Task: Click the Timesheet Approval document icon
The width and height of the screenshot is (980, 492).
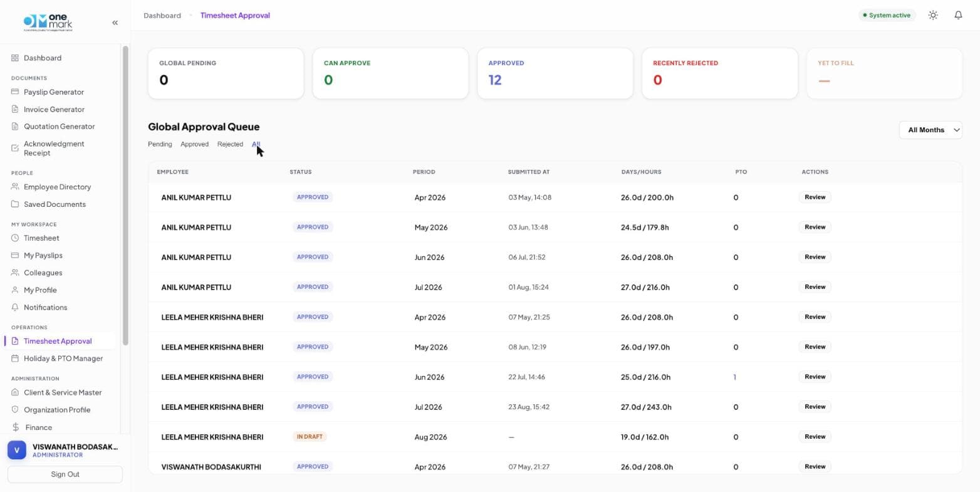Action: click(15, 341)
